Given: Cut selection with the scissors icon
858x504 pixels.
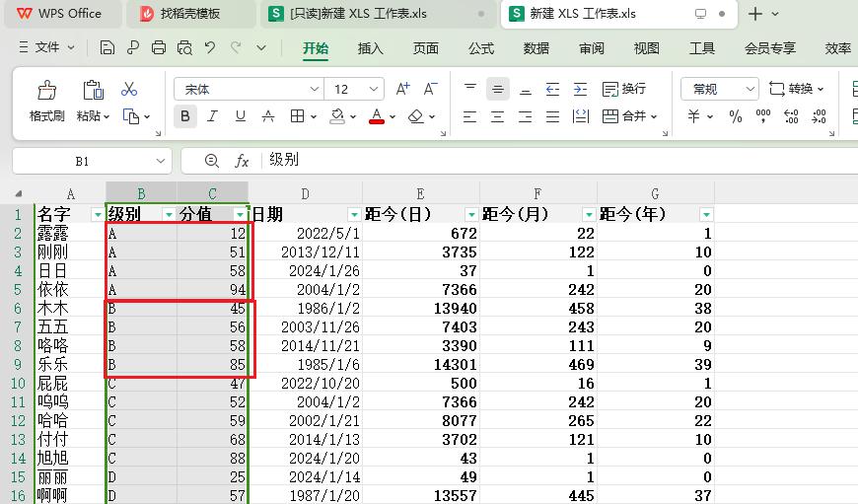Looking at the screenshot, I should [x=129, y=89].
